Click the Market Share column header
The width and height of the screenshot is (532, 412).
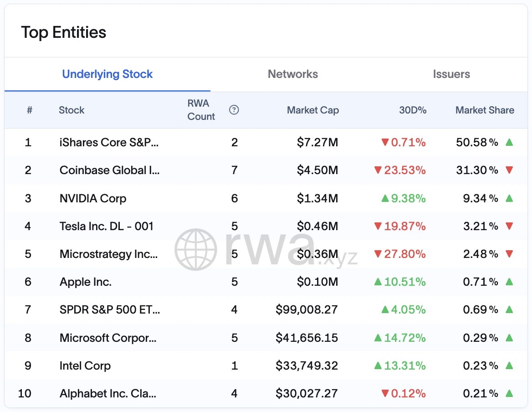tap(485, 110)
